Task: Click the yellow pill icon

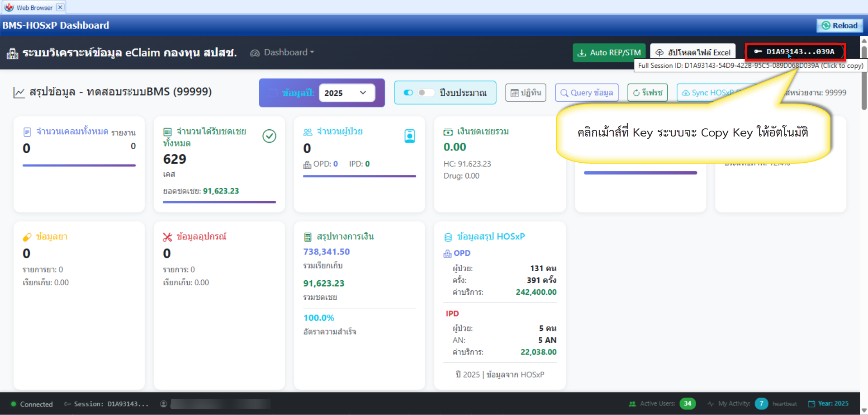Action: (x=27, y=237)
